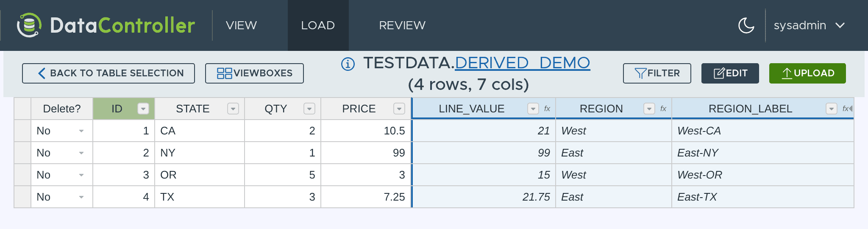Open REGION column dropdown menu
Screen dimensions: 868x229
coord(649,109)
